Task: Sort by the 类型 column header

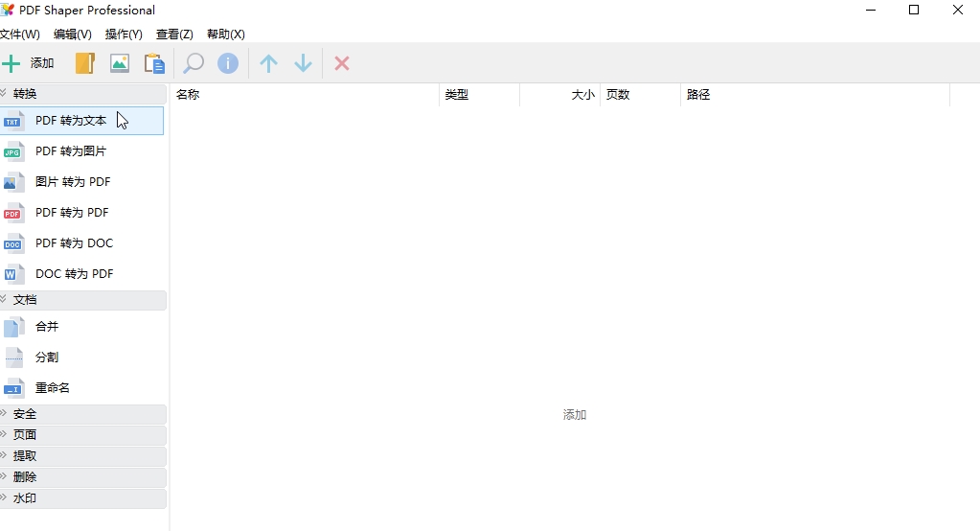Action: pos(479,95)
